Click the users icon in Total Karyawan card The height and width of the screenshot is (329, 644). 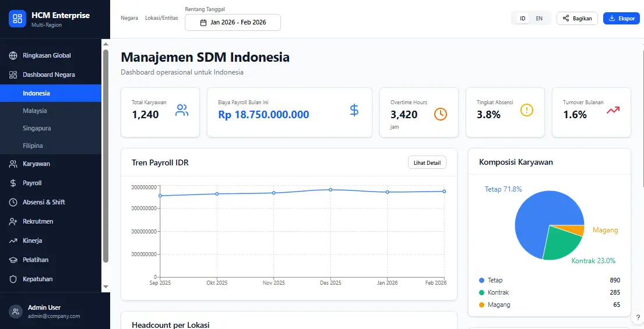(x=182, y=110)
